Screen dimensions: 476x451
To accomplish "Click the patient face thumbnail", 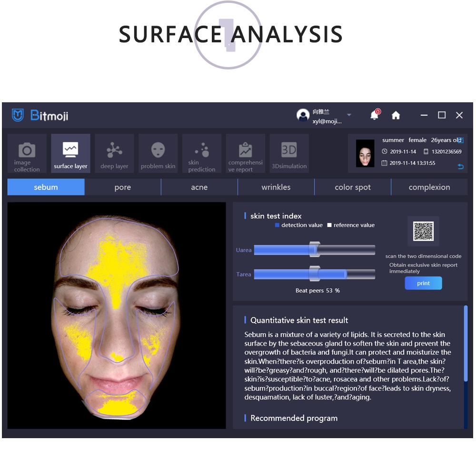I will [x=365, y=153].
